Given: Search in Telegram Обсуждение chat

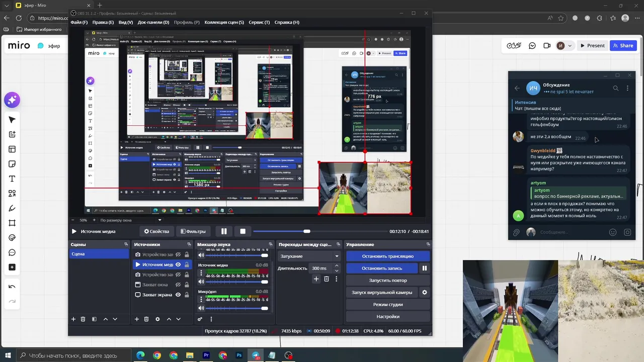Looking at the screenshot, I should tap(616, 88).
